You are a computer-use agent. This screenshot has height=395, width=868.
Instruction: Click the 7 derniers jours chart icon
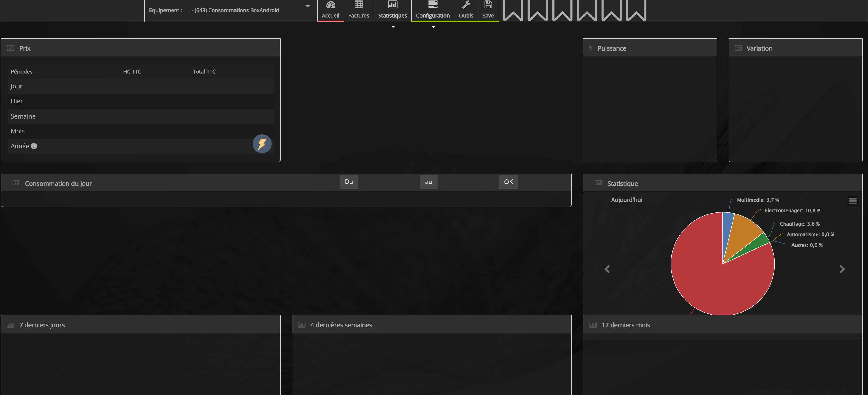11,324
